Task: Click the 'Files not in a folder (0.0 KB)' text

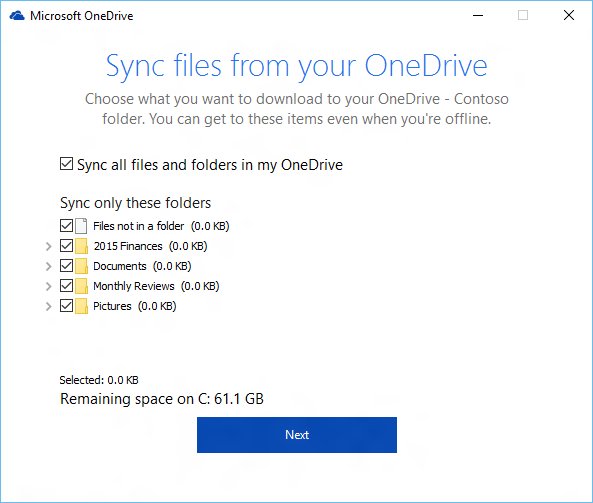Action: [x=161, y=226]
